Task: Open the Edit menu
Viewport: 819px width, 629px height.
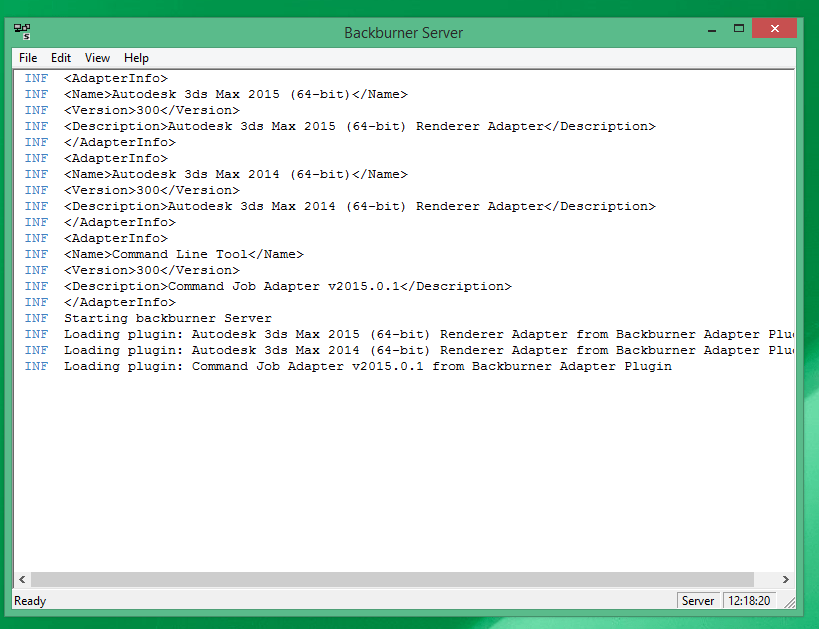Action: point(61,58)
